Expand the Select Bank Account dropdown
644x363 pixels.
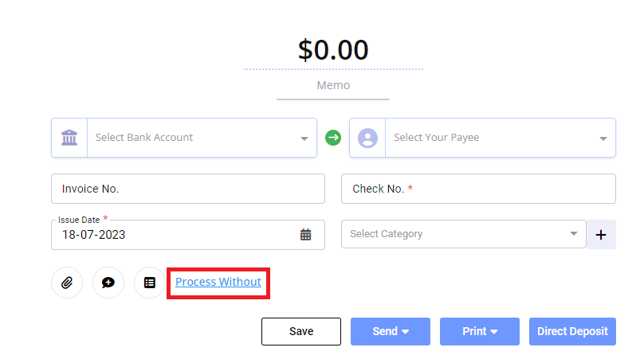[x=202, y=138]
